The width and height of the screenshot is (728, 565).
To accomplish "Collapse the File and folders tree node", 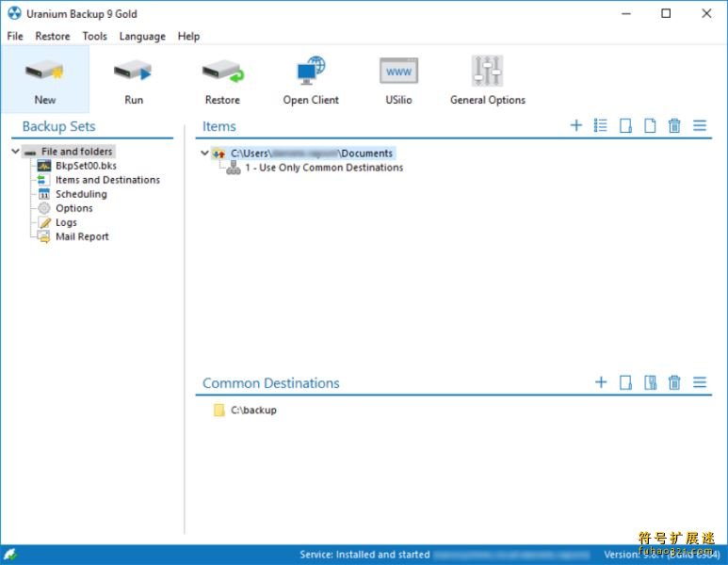I will tap(15, 152).
